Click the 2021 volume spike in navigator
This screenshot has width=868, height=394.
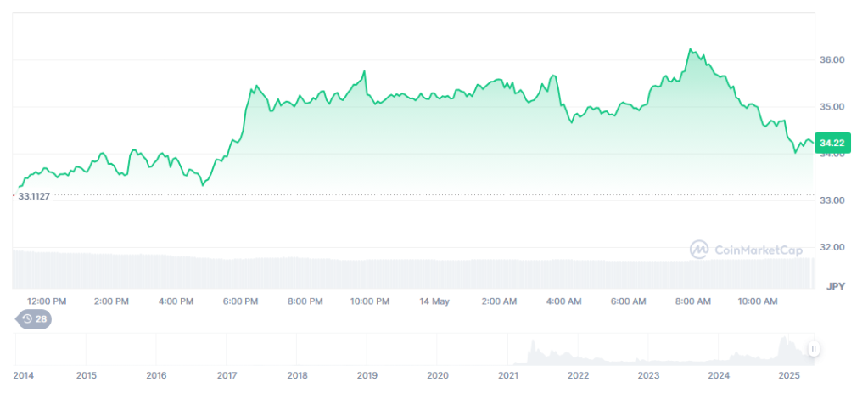[x=532, y=349]
